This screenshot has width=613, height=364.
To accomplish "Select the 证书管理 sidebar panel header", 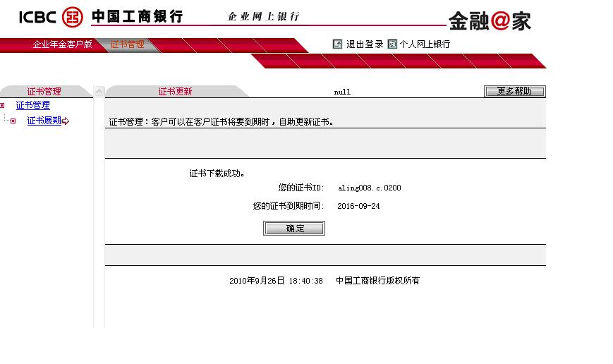I will click(x=44, y=92).
